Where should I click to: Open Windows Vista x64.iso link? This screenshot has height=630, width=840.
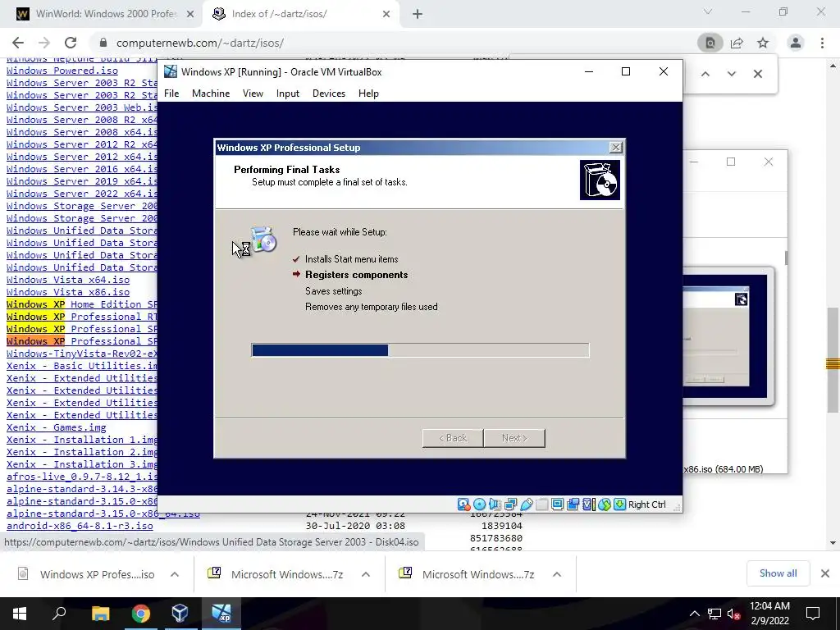point(68,280)
